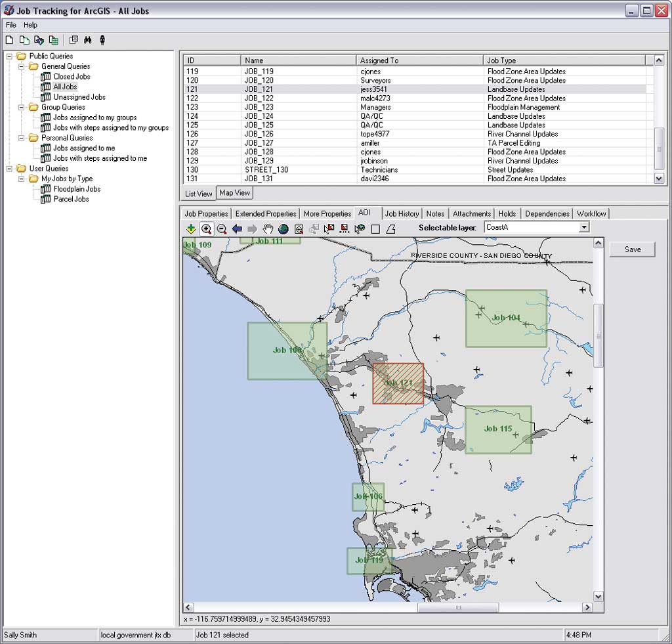Go back to previous map extent
Viewport: 672px width, 644px height.
click(x=237, y=229)
